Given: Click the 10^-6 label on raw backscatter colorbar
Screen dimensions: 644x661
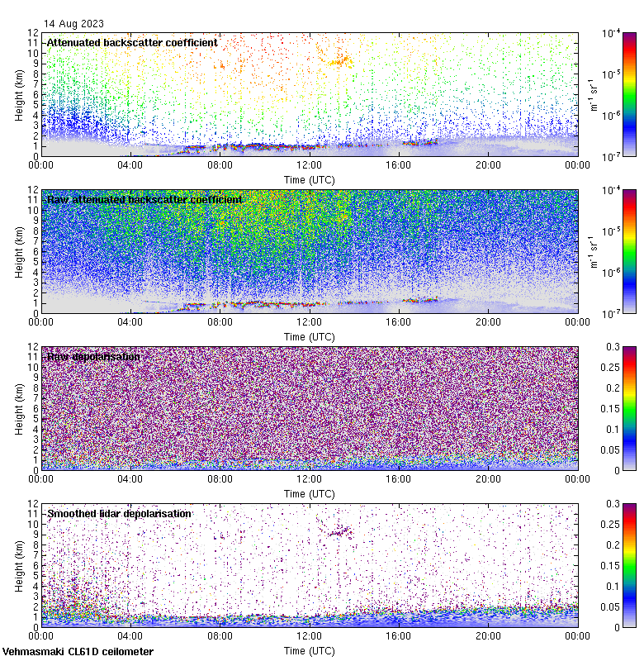Looking at the screenshot, I should (x=611, y=273).
